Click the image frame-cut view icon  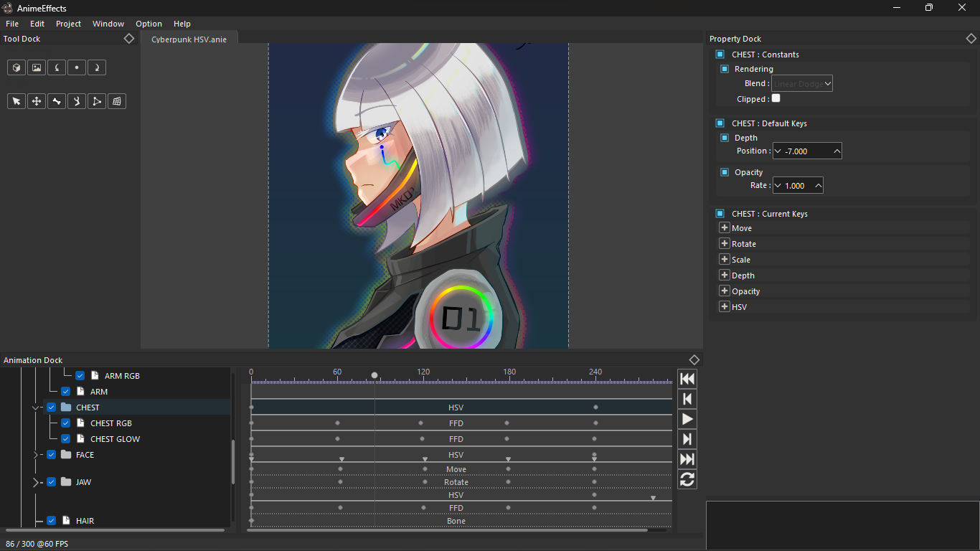click(x=37, y=67)
